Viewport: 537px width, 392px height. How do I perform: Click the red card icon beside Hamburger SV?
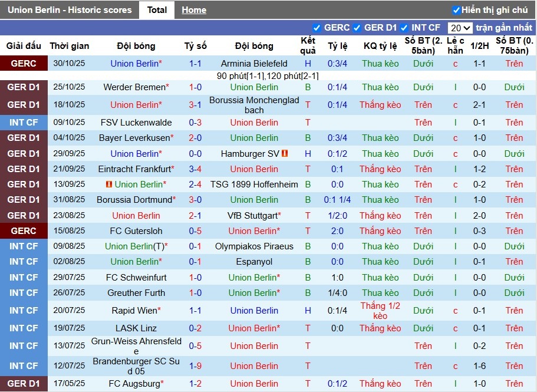pos(285,153)
